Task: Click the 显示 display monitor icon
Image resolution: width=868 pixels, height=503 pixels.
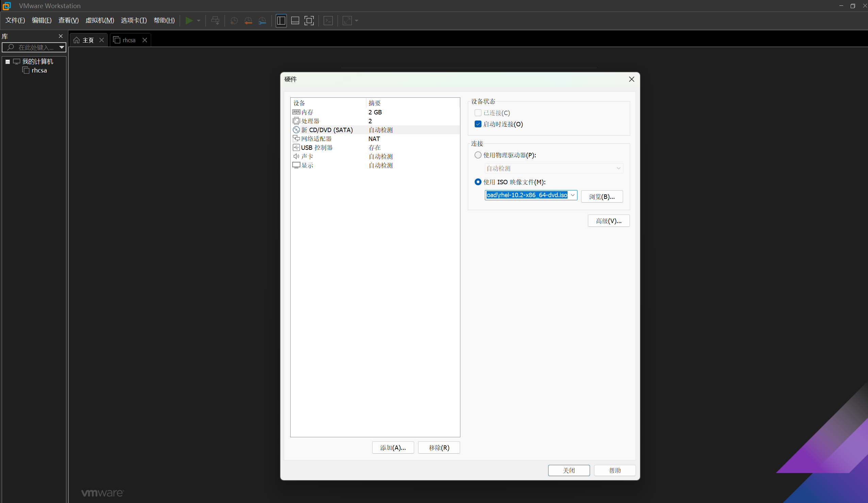Action: (296, 165)
